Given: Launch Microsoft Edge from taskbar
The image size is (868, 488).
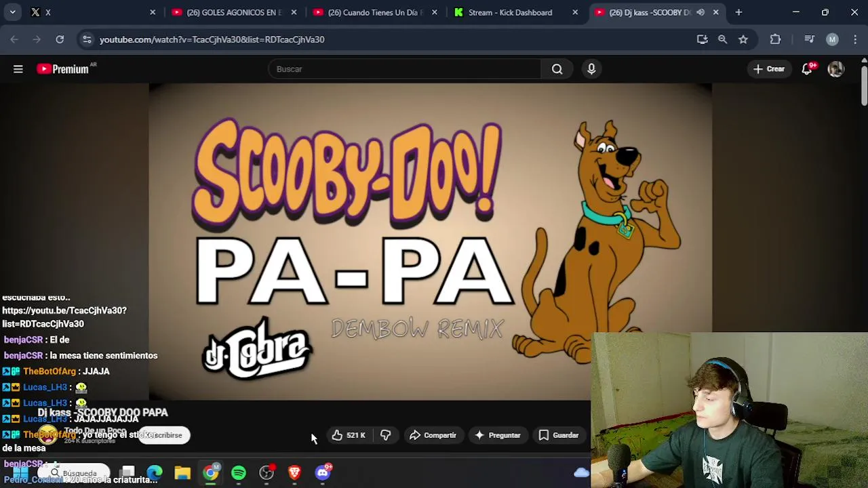Looking at the screenshot, I should coord(155,473).
